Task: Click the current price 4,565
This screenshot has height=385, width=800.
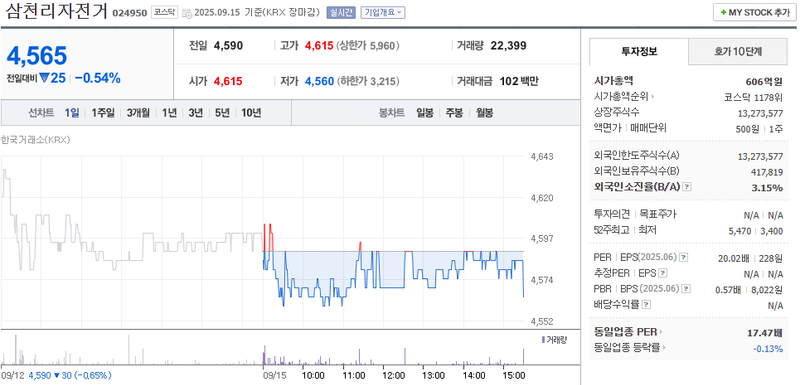Action: (x=37, y=56)
